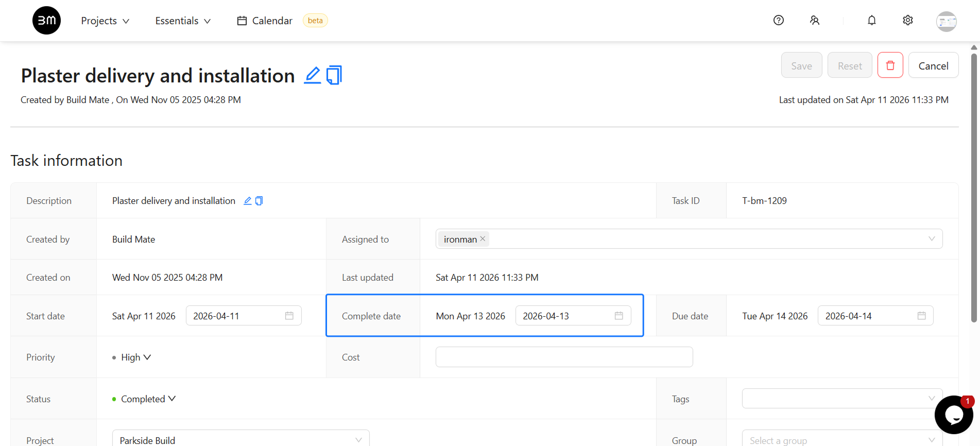Click the Calendar icon in navigation
Screen dimensions: 980x446
[x=242, y=21]
